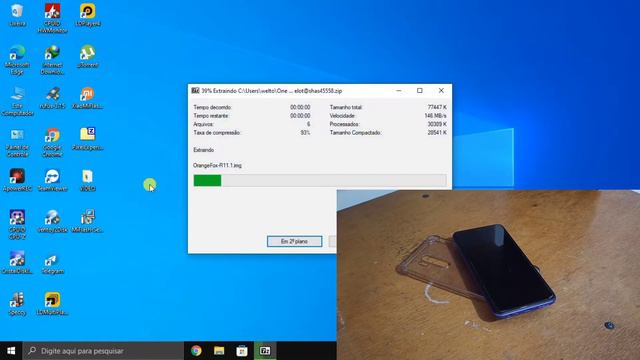Click the 'Tamanho Compactado:' label
Viewport: 640px width, 360px height.
pyautogui.click(x=356, y=133)
